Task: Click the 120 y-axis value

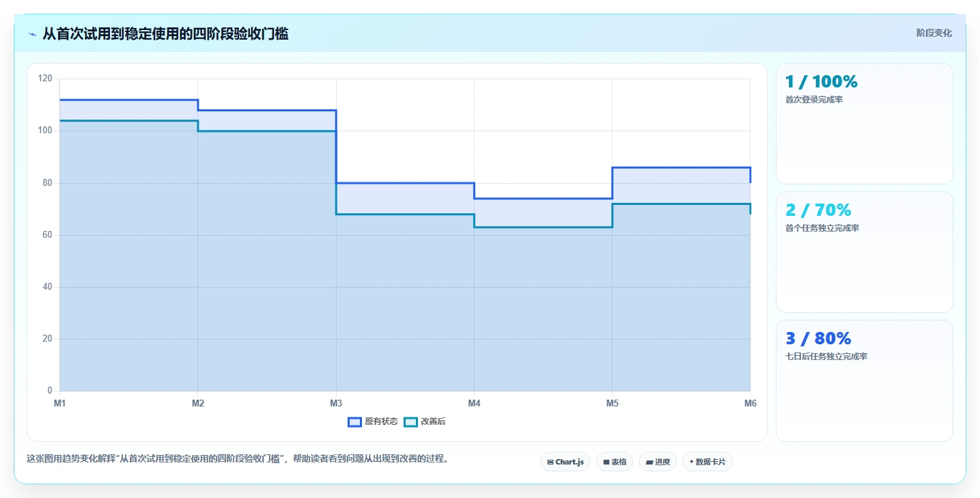Action: pos(45,79)
